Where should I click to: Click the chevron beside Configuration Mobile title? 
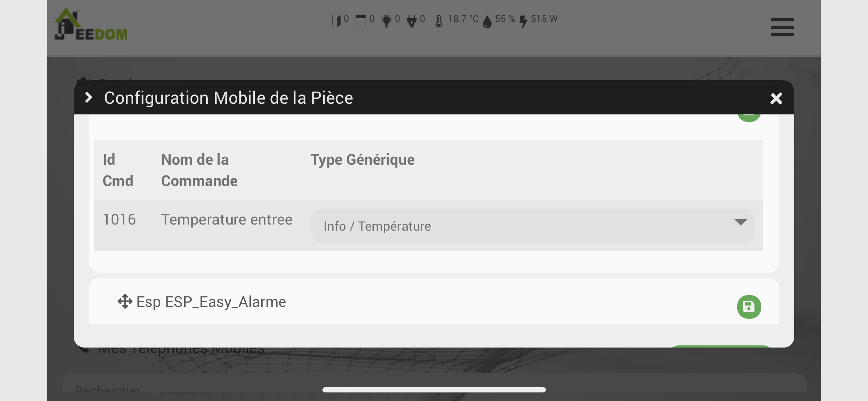[x=89, y=97]
